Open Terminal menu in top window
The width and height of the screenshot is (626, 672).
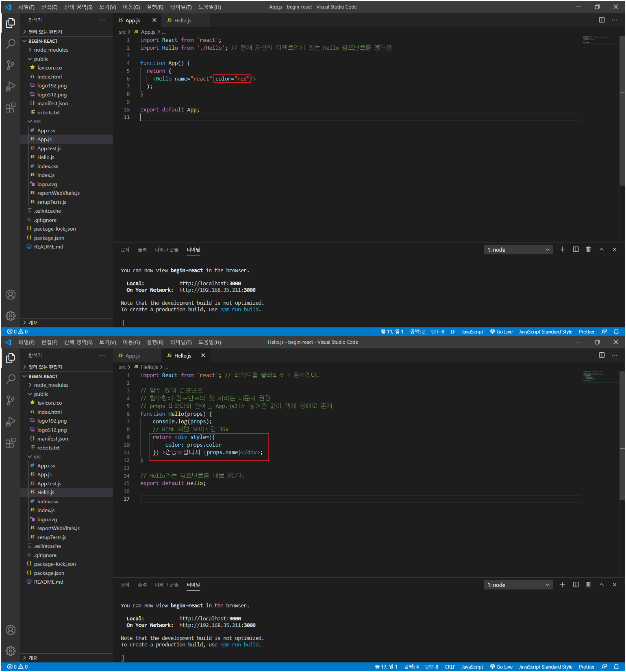coord(181,7)
